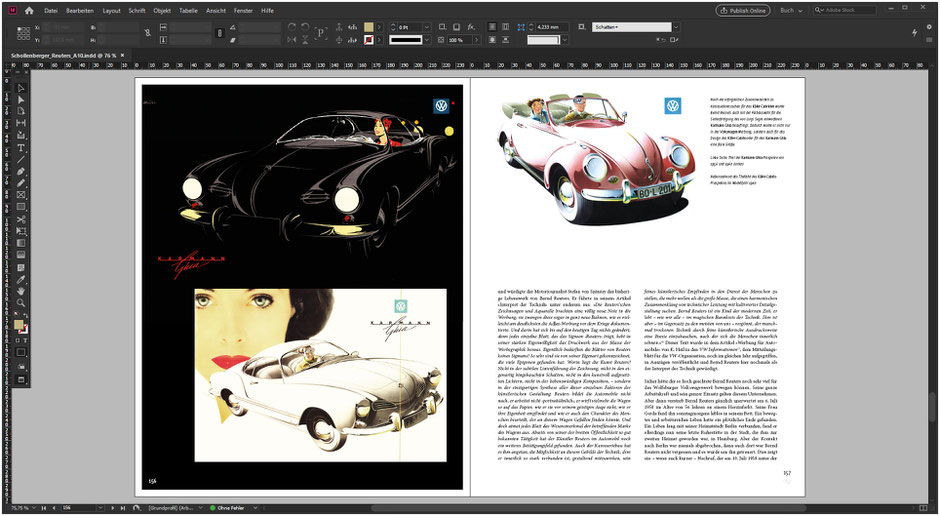The height and width of the screenshot is (516, 940).
Task: Click the fill color swatch in control panel
Action: click(369, 28)
